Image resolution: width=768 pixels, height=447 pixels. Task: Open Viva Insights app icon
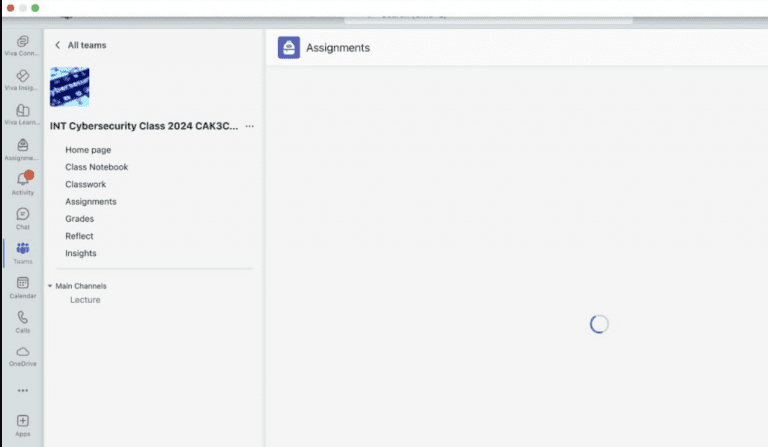click(22, 77)
